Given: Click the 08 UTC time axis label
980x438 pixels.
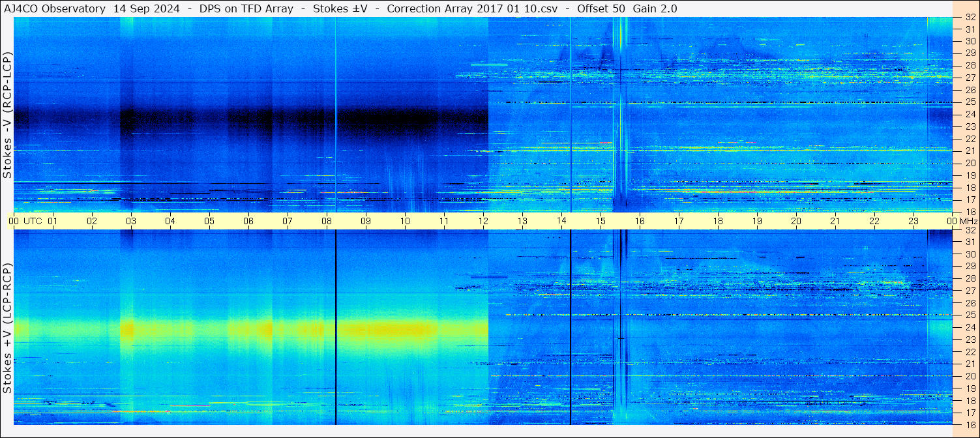Looking at the screenshot, I should click(327, 221).
